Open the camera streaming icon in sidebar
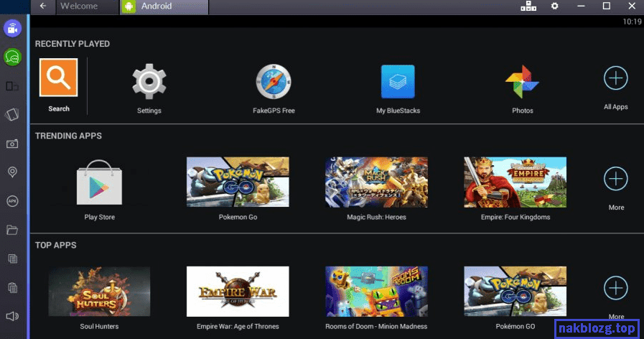Image resolution: width=644 pixels, height=339 pixels. (12, 28)
